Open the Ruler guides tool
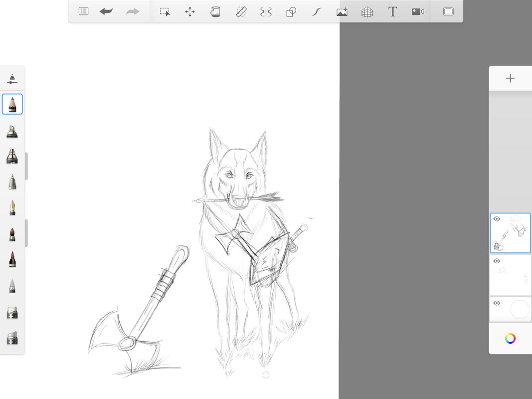The height and width of the screenshot is (399, 532). pos(241,11)
